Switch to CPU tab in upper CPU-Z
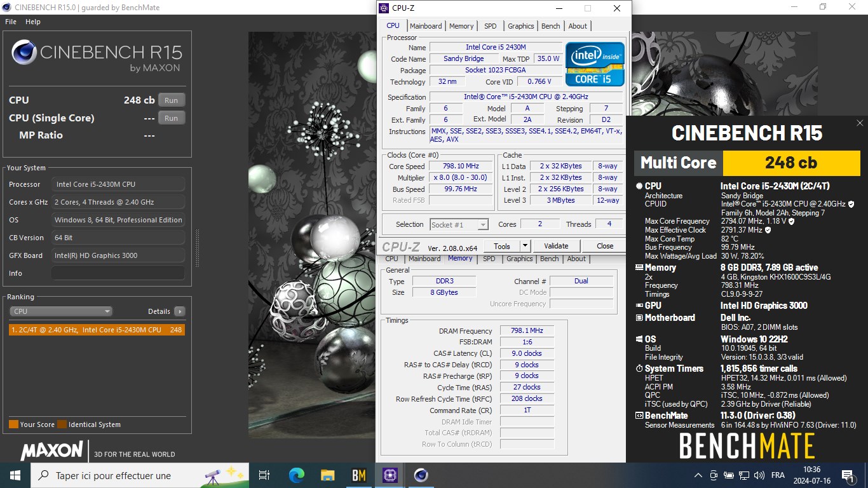This screenshot has width=868, height=488. 393,25
